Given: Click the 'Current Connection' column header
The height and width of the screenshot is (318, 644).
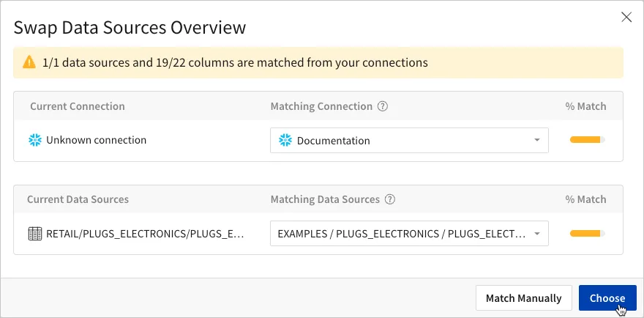Looking at the screenshot, I should [x=78, y=106].
